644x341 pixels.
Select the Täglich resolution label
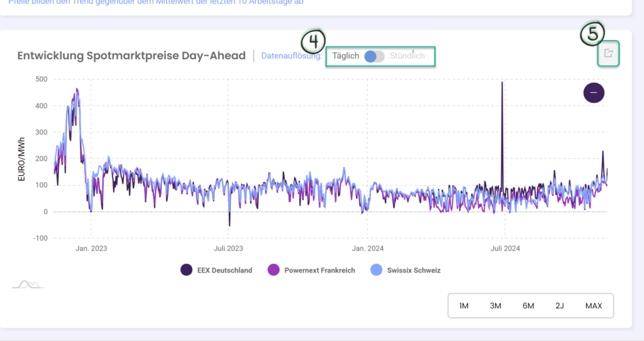tap(345, 56)
